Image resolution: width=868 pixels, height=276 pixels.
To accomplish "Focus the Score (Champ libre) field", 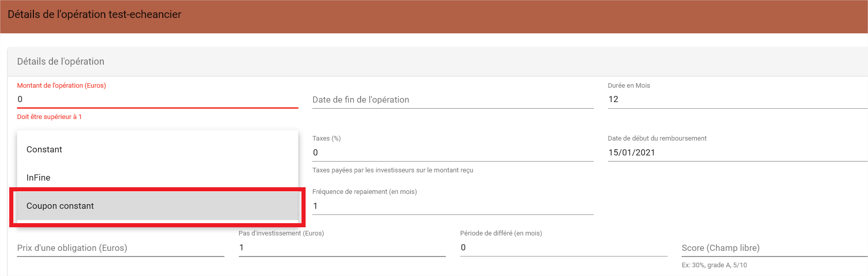I will coord(775,248).
